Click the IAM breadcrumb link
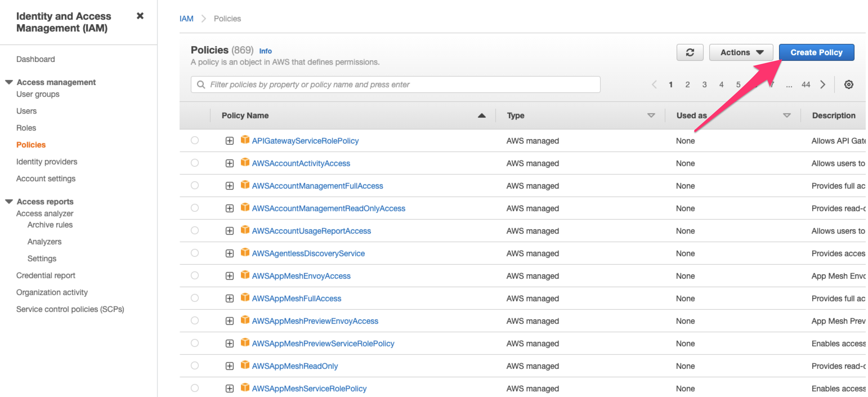868x397 pixels. tap(186, 19)
